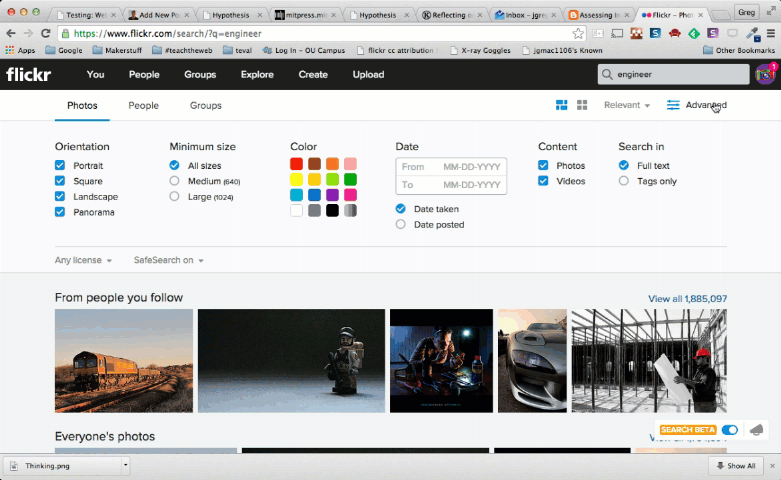Screen dimensions: 781x480
Task: Click the Thinking.png download file icon
Action: click(14, 466)
